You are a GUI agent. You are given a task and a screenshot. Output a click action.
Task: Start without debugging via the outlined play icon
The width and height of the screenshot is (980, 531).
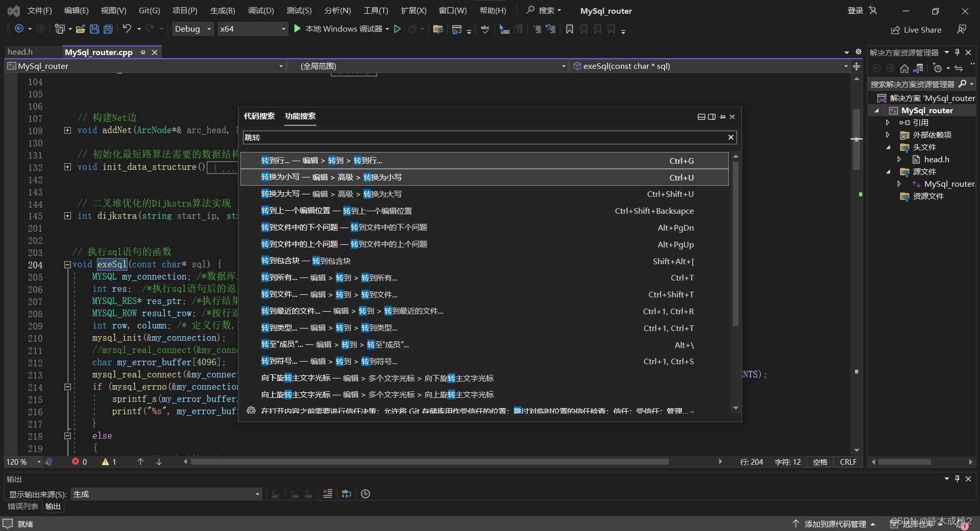398,29
